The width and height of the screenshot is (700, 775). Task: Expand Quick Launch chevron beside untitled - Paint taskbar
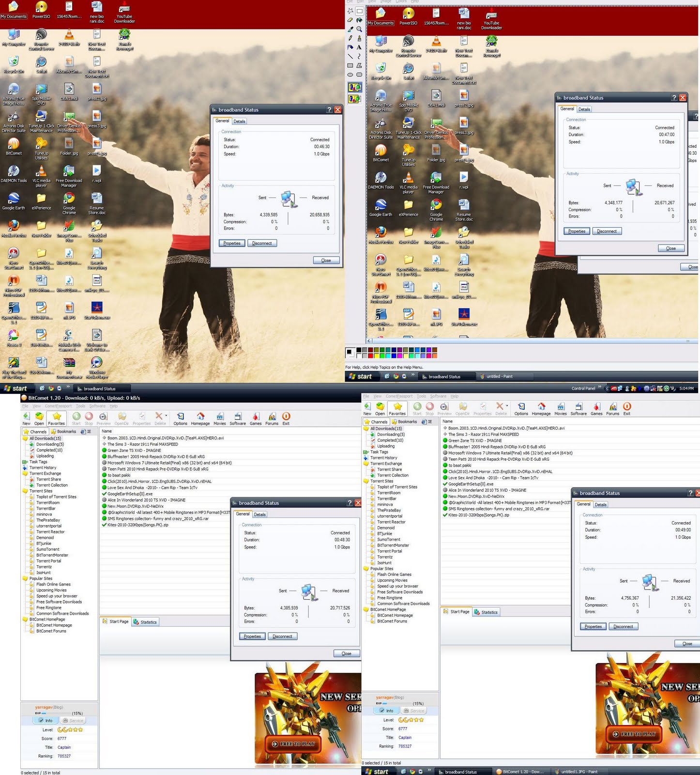pos(413,375)
